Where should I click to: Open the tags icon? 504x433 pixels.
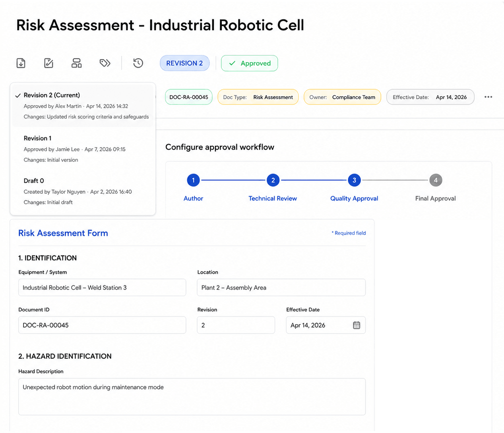[x=105, y=63]
